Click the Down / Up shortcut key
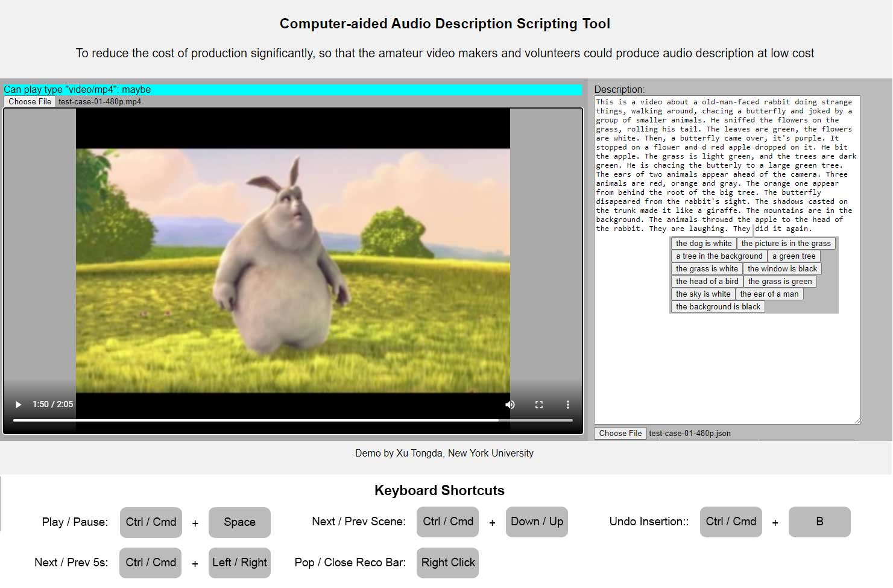Image resolution: width=893 pixels, height=588 pixels. point(537,522)
